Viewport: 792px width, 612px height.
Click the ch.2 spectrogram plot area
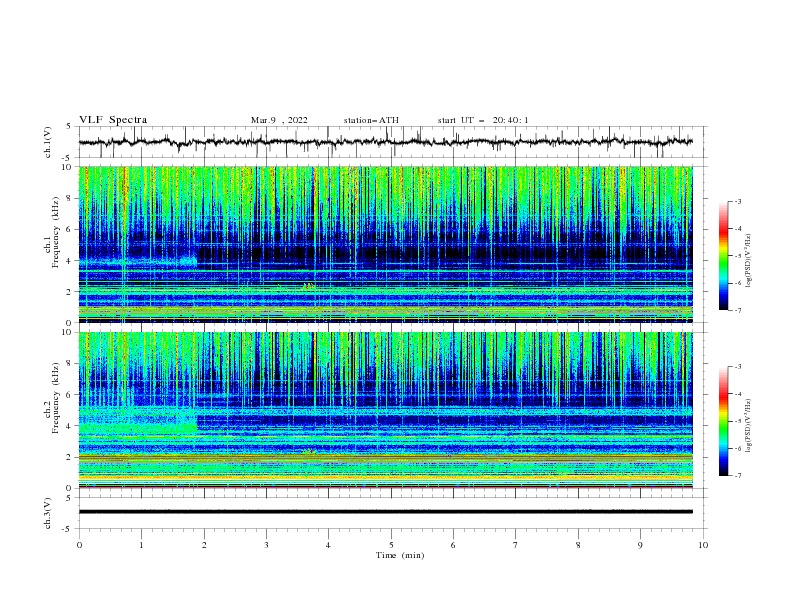(385, 410)
